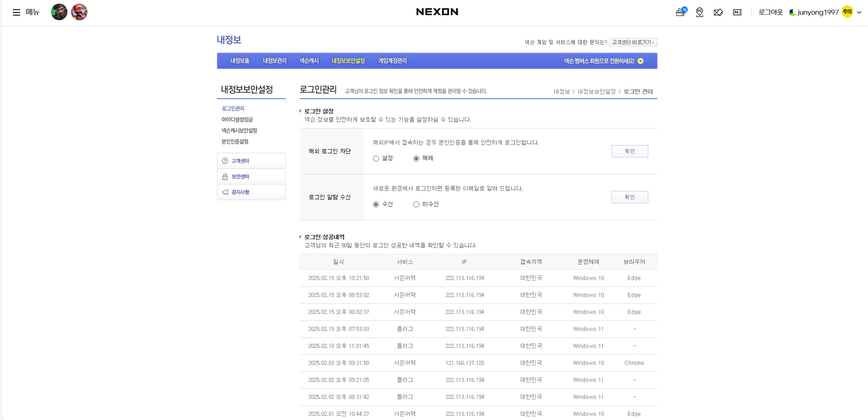Click the 로그아웃 link
Screen dimensions: 868x420
770,12
